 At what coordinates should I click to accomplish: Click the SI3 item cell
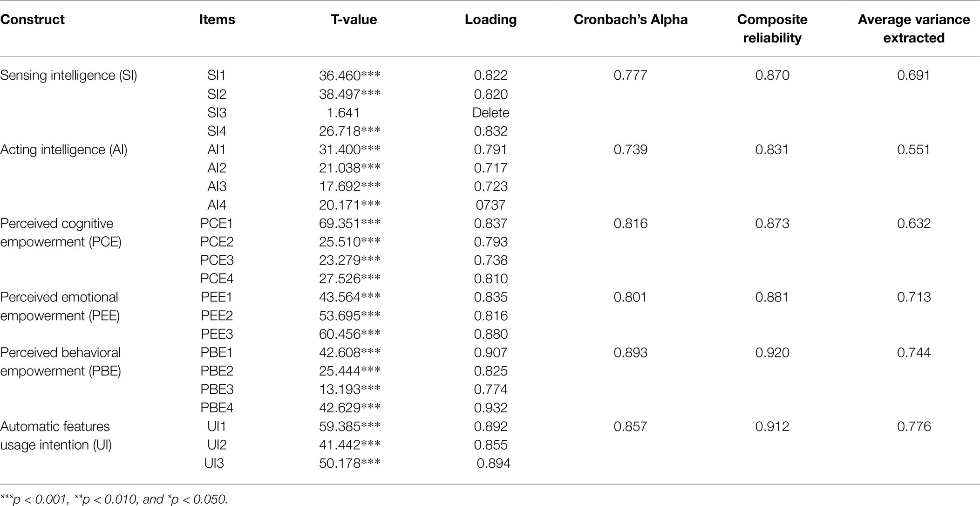pyautogui.click(x=217, y=113)
